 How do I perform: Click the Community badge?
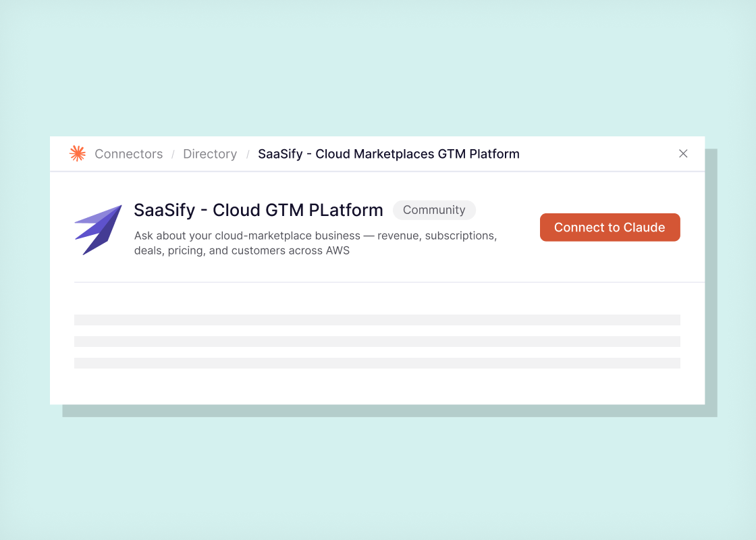pos(434,210)
